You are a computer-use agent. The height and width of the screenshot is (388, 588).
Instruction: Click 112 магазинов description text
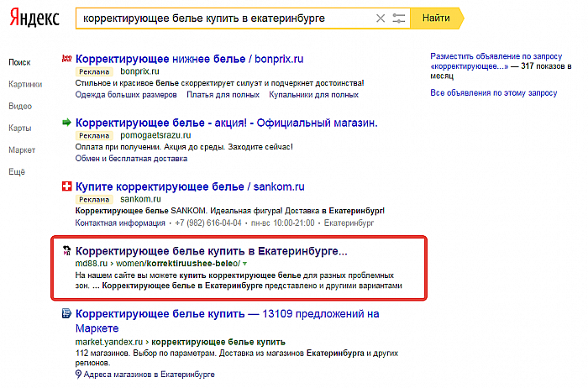click(237, 358)
